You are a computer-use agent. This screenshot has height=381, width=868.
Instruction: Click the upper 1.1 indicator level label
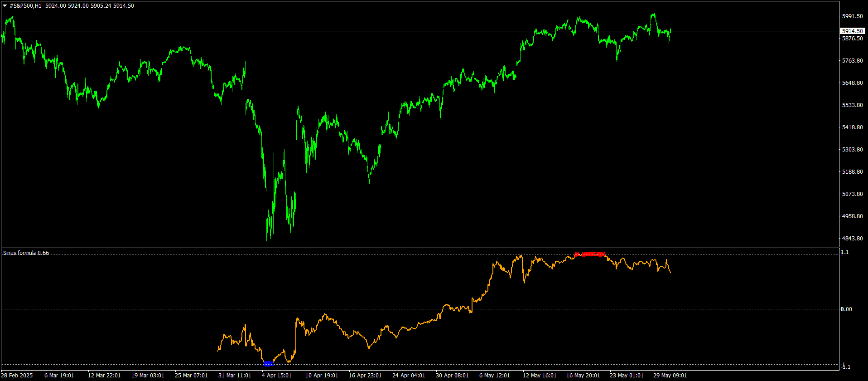(x=845, y=252)
